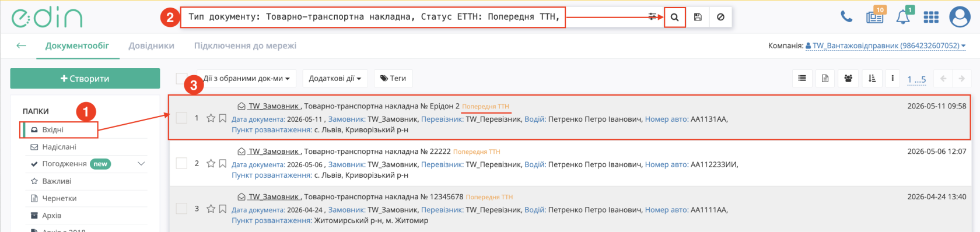This screenshot has height=232, width=980.
Task: Click the document view icon in the toolbar
Action: click(x=825, y=78)
